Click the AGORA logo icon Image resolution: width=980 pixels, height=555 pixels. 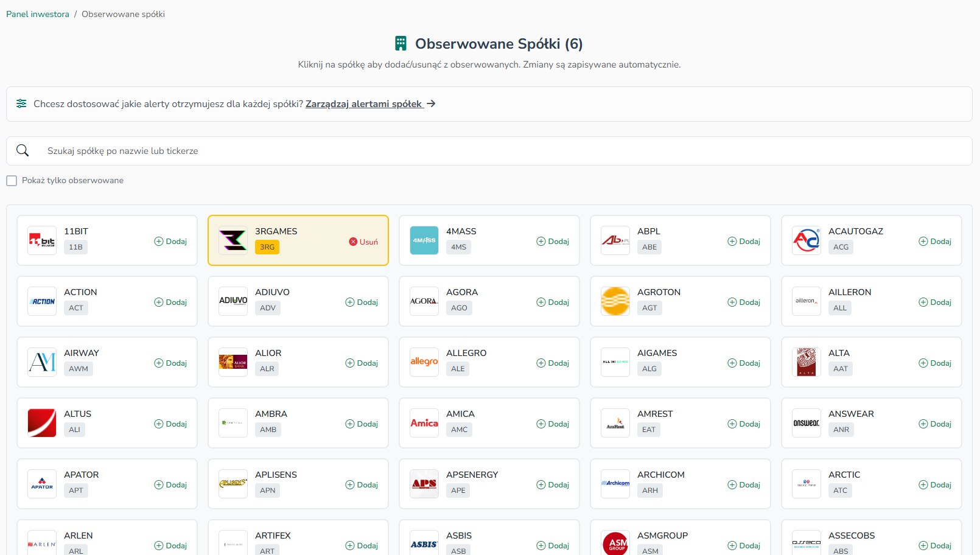tap(424, 301)
